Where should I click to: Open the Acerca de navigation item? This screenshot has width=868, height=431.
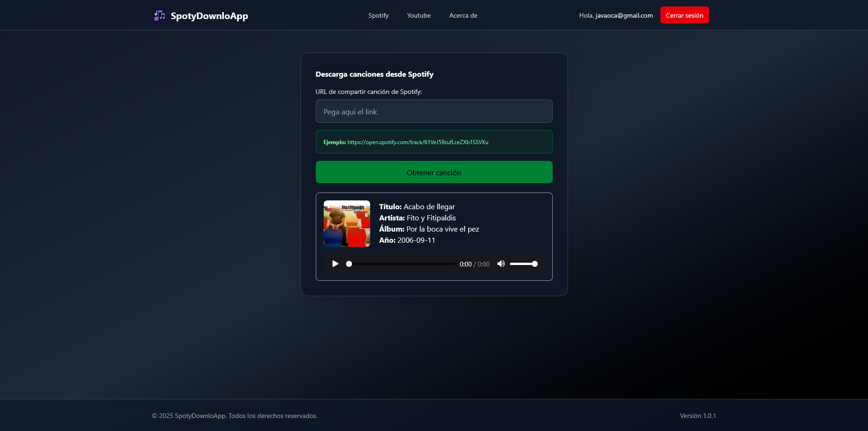[463, 15]
